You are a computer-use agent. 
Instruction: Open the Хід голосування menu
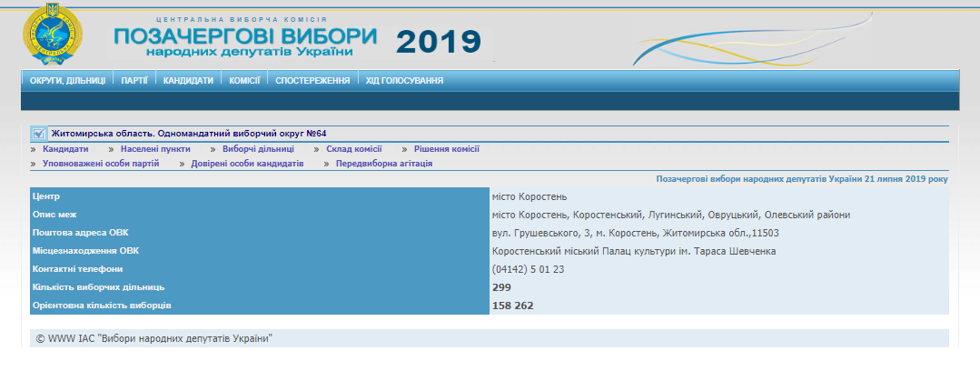[404, 80]
